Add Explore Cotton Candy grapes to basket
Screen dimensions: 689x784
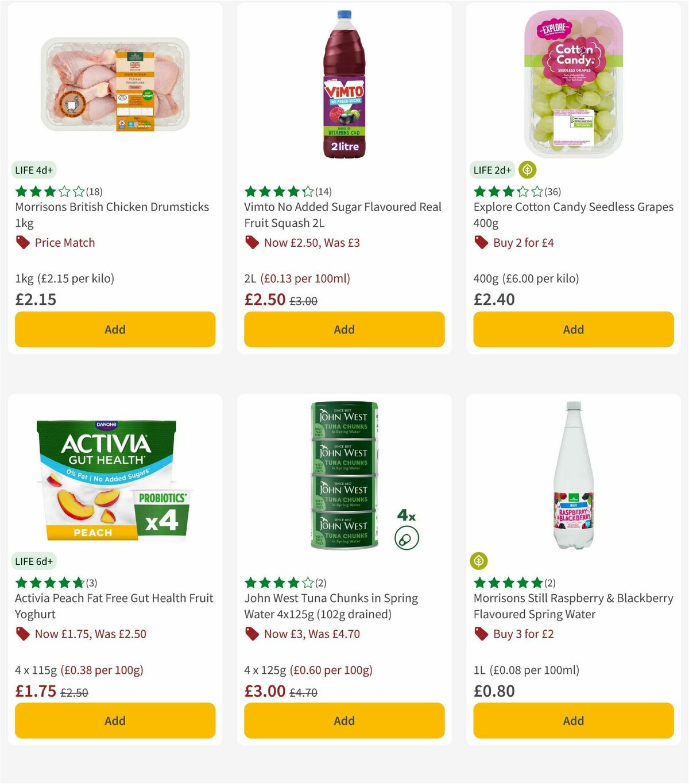pos(572,329)
